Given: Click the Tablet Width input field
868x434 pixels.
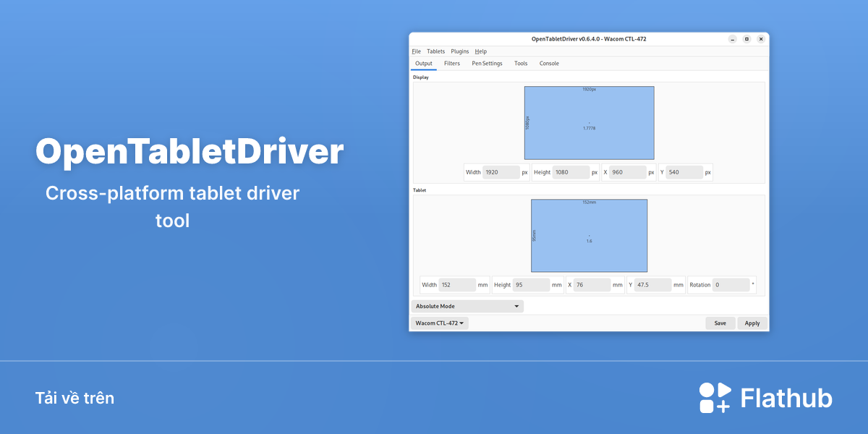Looking at the screenshot, I should tap(458, 285).
